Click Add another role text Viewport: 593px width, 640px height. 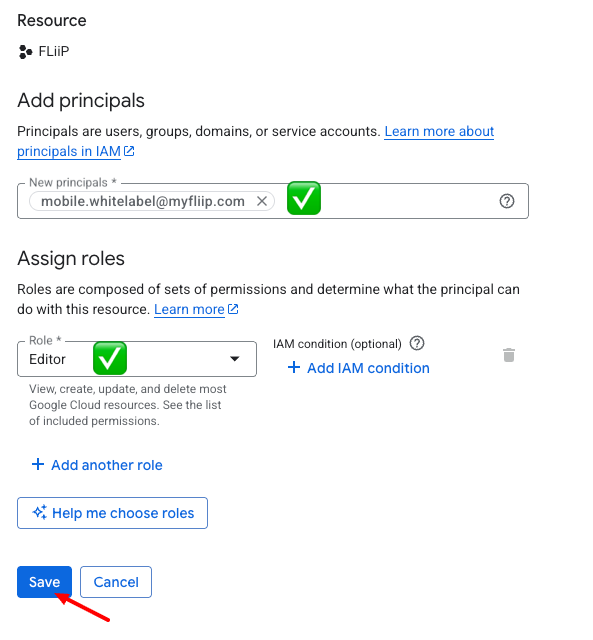pos(107,465)
